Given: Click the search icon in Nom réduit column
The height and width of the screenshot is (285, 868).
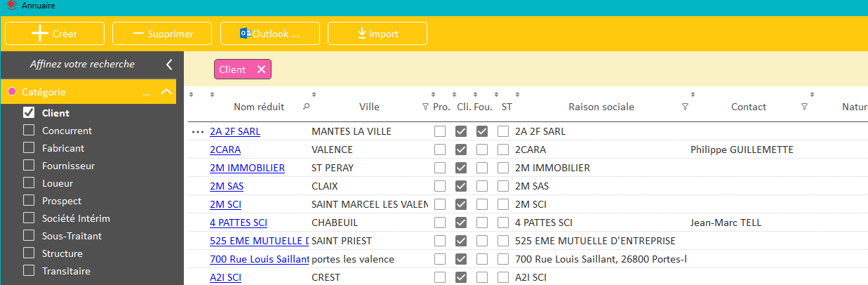Looking at the screenshot, I should click(x=306, y=107).
